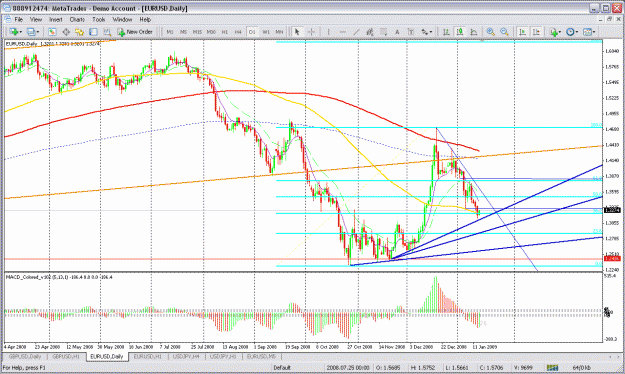Select the Vertical Line drawing tool

328,32
